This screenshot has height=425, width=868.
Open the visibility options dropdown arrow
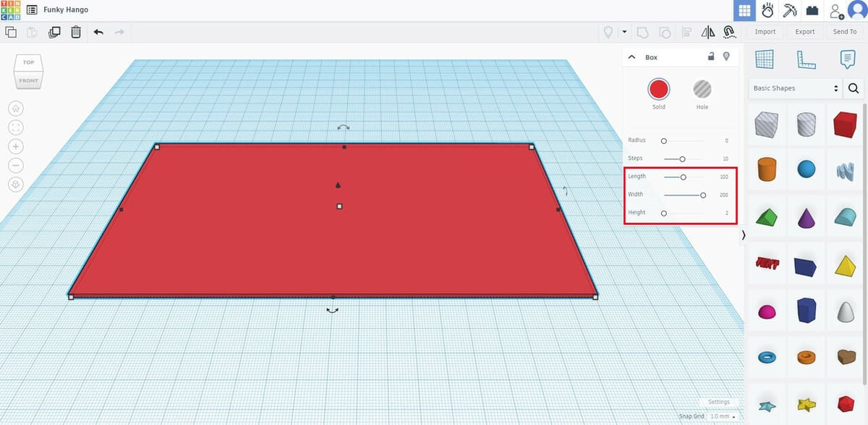[x=624, y=32]
